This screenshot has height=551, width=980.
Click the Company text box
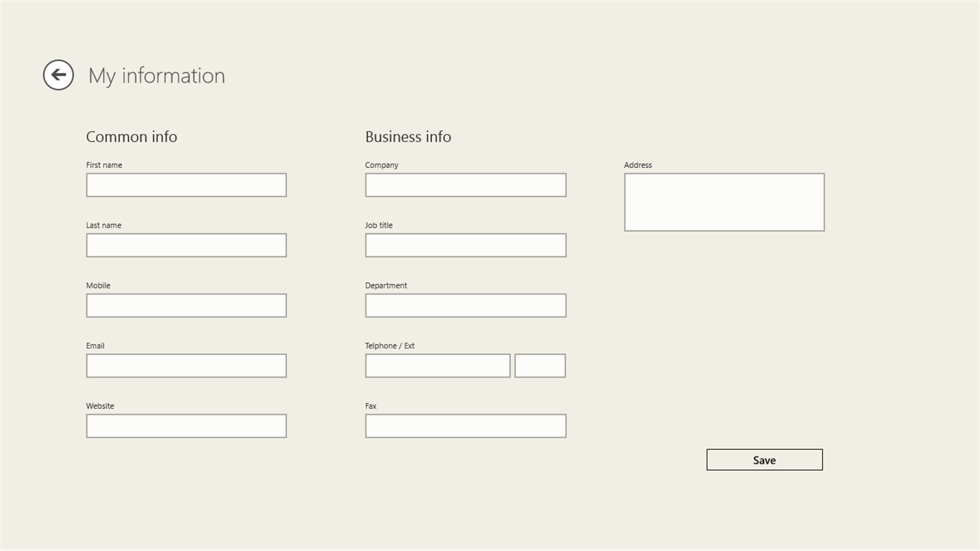(x=465, y=185)
